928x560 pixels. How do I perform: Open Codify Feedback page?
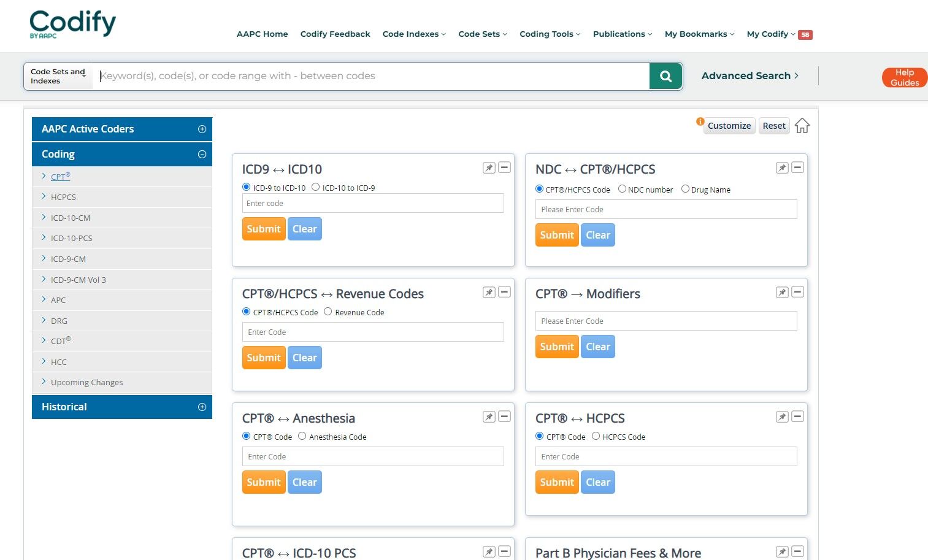coord(335,34)
